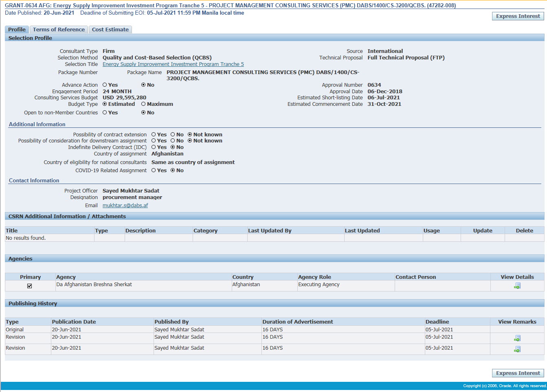View remarks icon for first Revision row

click(x=517, y=338)
